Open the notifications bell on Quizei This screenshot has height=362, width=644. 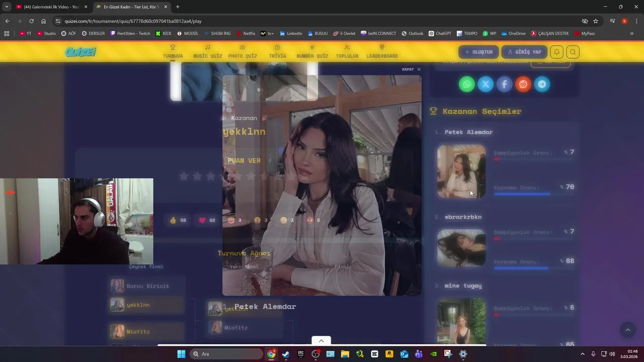(x=556, y=52)
